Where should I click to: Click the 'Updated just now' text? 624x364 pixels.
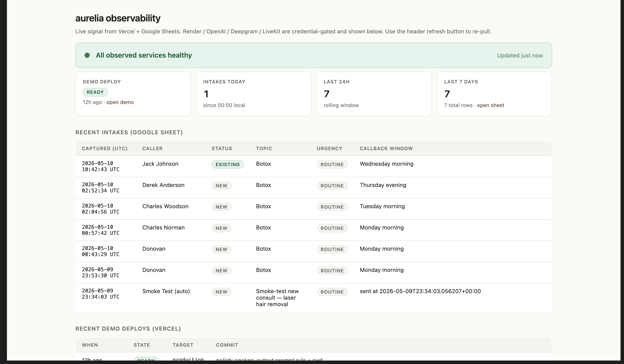pos(520,55)
